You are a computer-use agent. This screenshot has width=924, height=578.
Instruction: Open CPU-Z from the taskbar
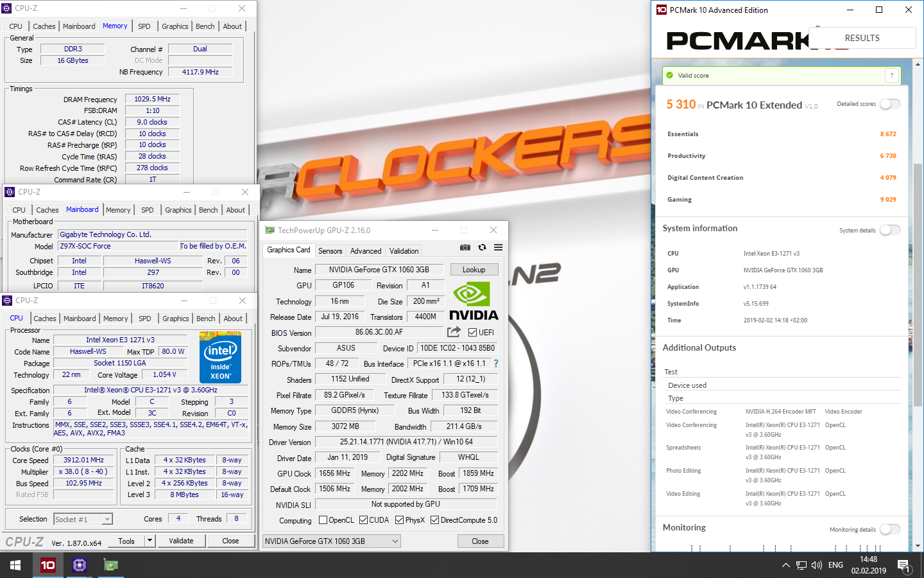click(80, 565)
